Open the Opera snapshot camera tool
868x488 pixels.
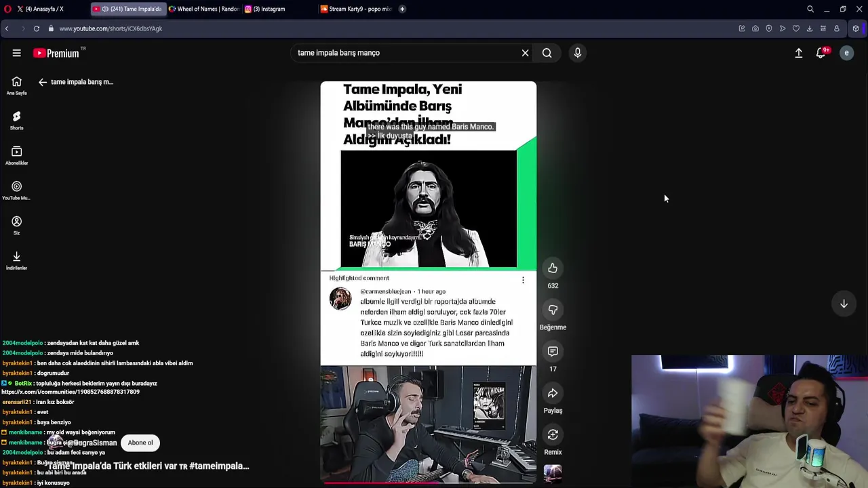[755, 28]
